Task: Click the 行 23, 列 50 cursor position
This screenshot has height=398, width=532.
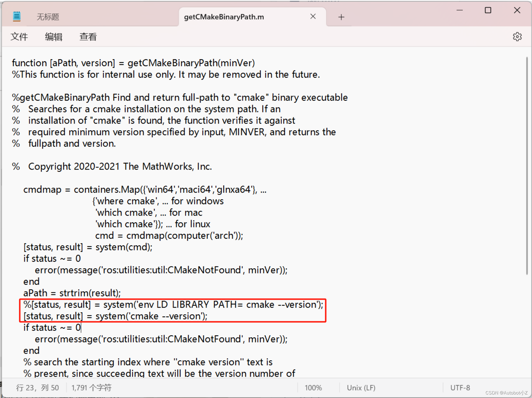Action: [x=37, y=388]
